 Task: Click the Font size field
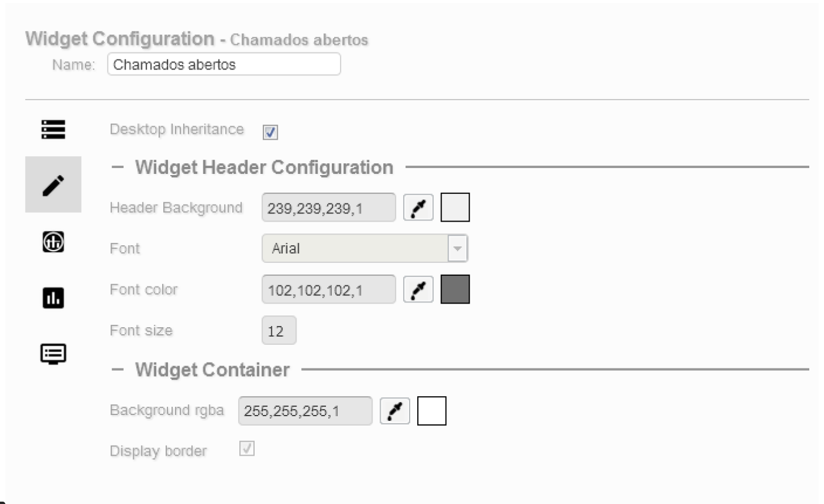coord(279,331)
